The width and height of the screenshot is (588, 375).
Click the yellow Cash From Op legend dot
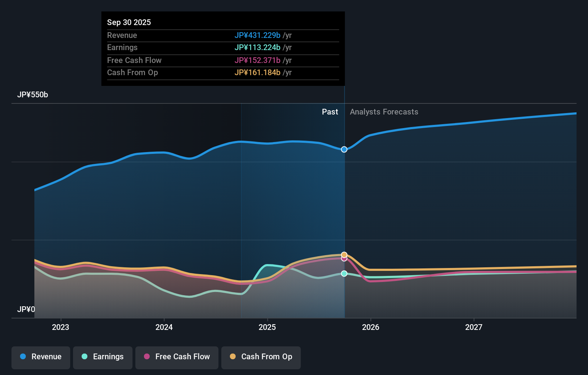click(232, 357)
